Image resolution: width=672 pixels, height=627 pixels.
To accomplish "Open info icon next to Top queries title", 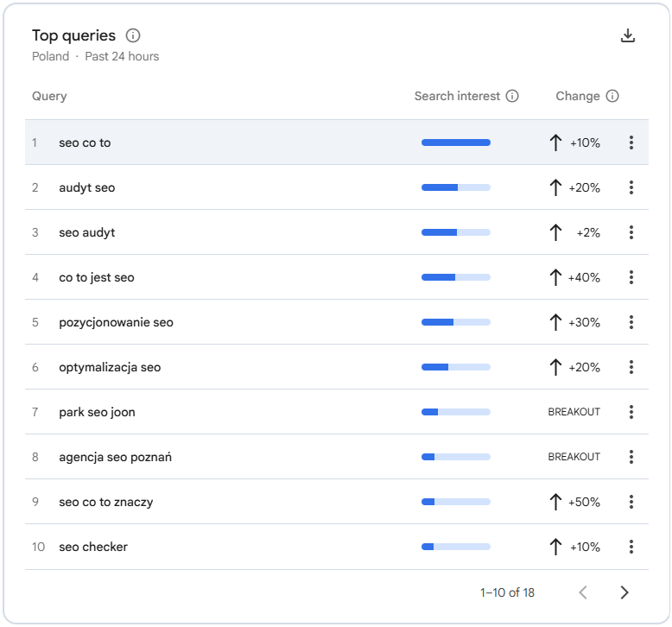I will 133,35.
